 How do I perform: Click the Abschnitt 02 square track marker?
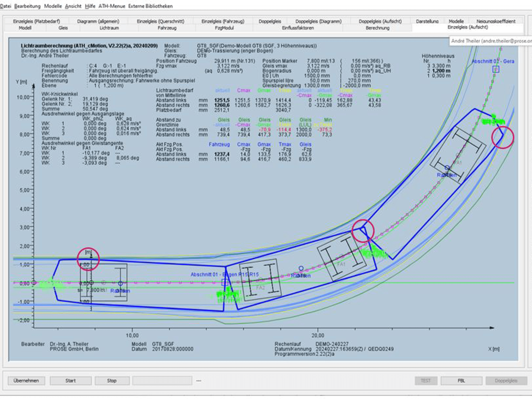tap(496, 69)
